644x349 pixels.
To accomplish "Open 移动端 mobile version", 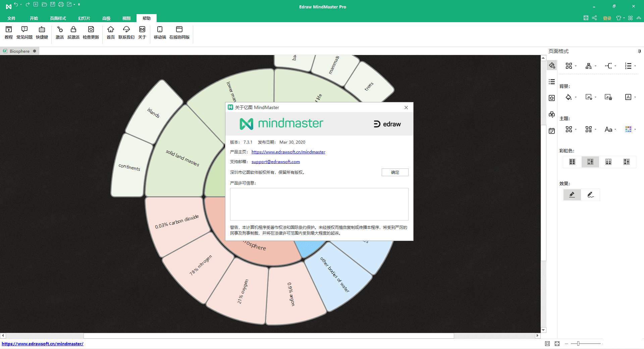I will (160, 33).
